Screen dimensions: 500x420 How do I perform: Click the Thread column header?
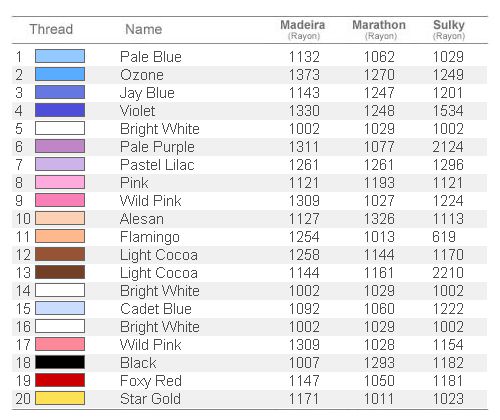(x=51, y=29)
